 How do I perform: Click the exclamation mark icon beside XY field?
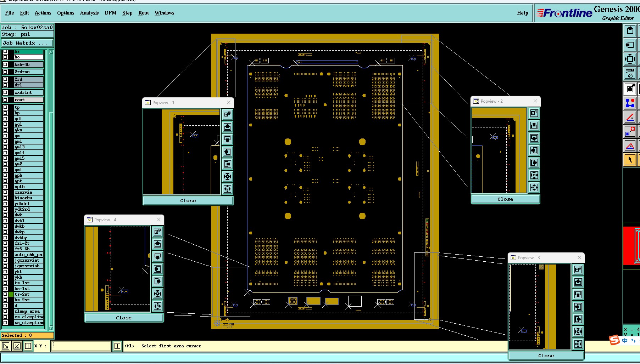click(x=117, y=346)
